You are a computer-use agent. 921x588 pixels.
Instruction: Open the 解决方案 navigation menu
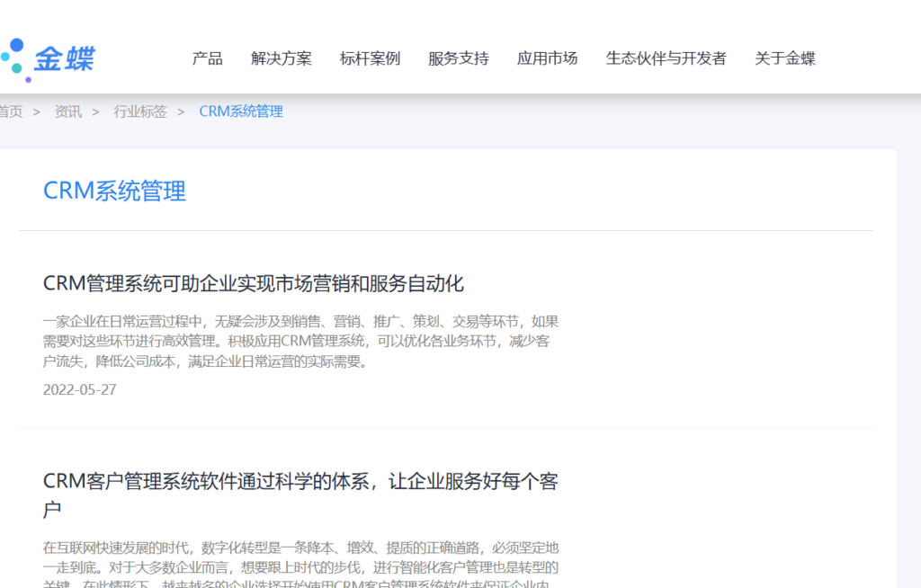282,58
